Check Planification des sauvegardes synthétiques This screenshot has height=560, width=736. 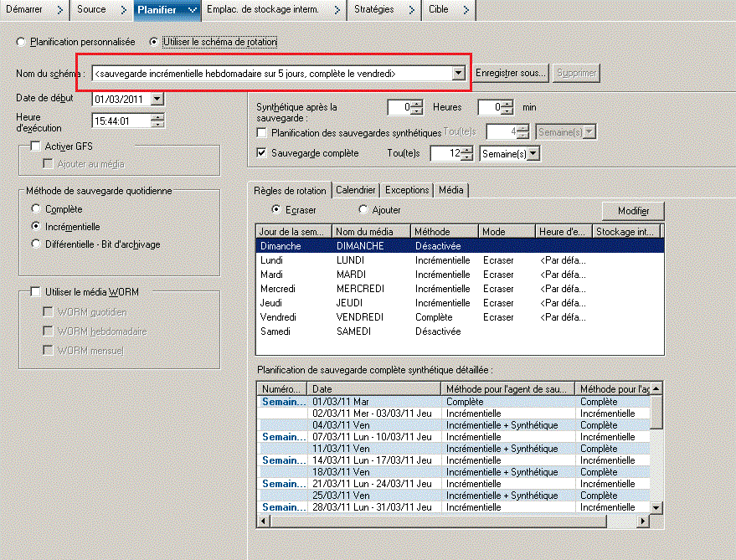[262, 132]
